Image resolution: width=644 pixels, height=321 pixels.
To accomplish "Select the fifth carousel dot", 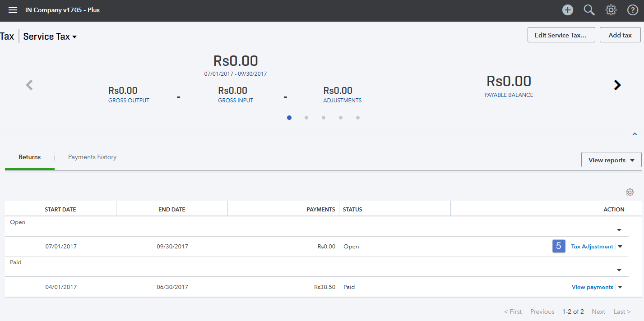I will click(358, 118).
